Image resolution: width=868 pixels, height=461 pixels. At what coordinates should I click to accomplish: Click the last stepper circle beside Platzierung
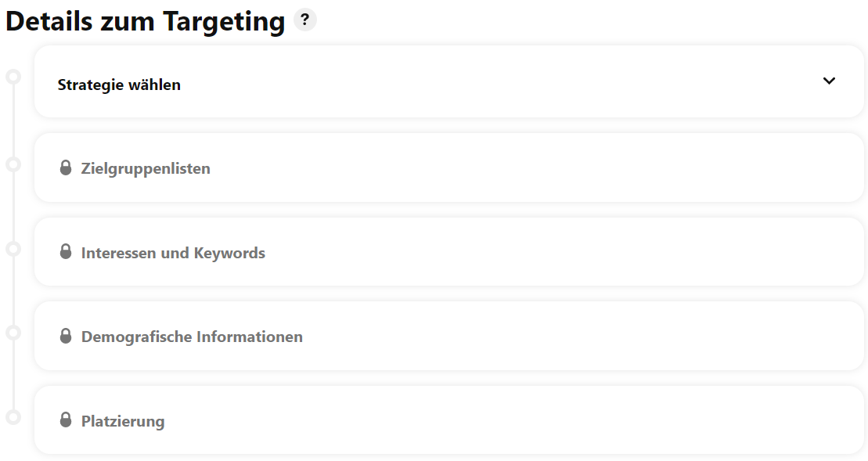tap(13, 417)
